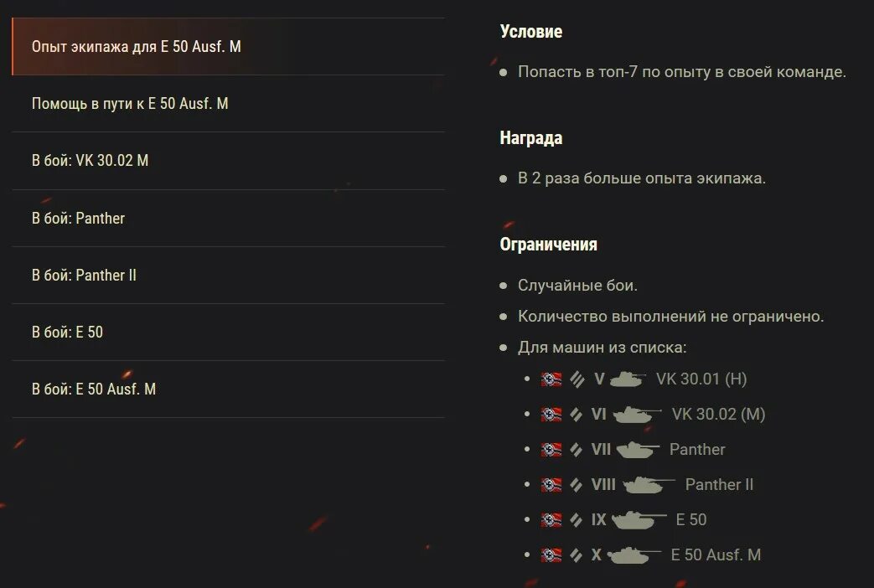Open the 'Помощь в пути к E 50 Ausf. M' tab
This screenshot has height=588, width=874.
tap(130, 104)
